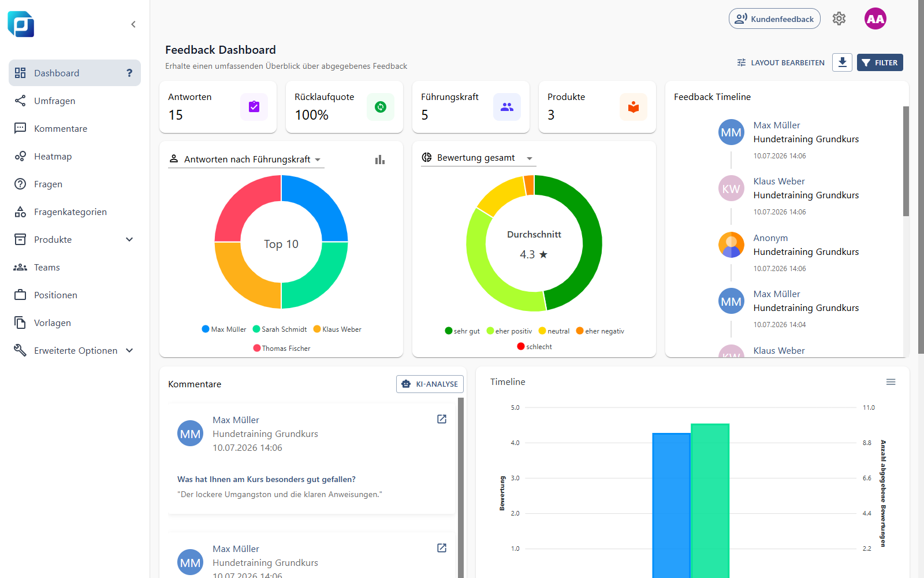924x578 pixels.
Task: Open first Max Müller comment external link
Action: click(442, 419)
